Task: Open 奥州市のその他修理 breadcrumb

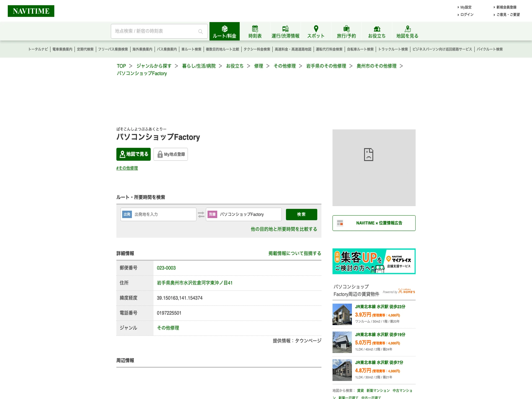Action: [377, 66]
